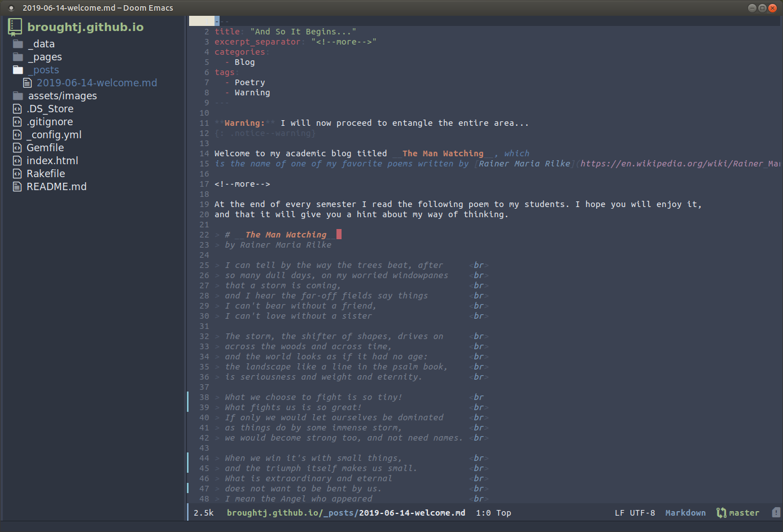Click the excerpt_separator line
This screenshot has height=532, width=783.
pos(295,42)
